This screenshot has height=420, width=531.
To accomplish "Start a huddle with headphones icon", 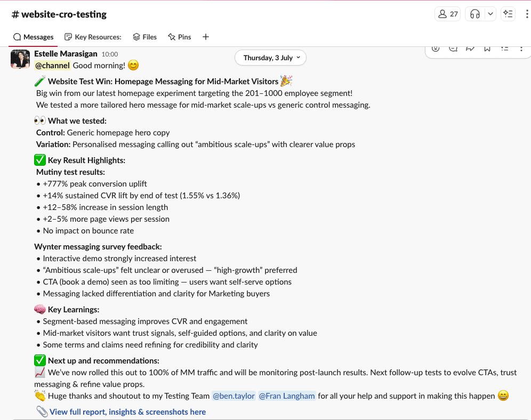I will [475, 14].
